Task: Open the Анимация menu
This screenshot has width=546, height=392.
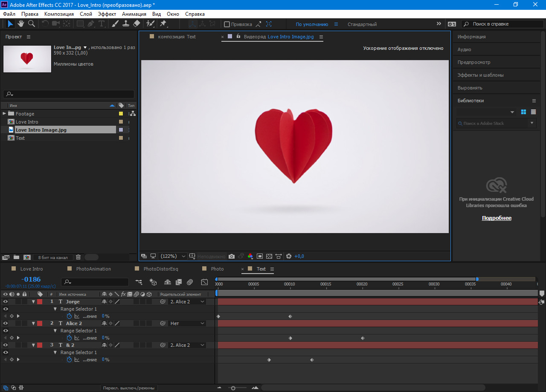Action: point(134,14)
